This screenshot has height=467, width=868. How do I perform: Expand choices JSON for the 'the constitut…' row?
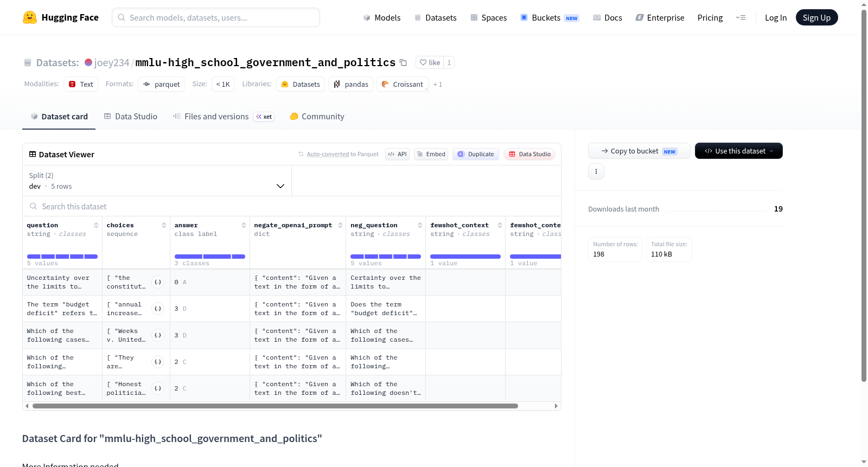click(158, 282)
